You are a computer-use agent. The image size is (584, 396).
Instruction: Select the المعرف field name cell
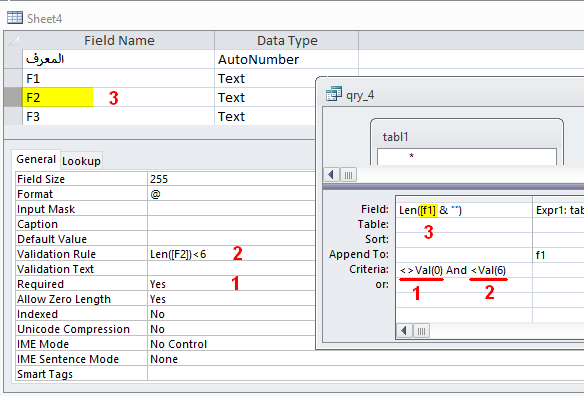(118, 60)
